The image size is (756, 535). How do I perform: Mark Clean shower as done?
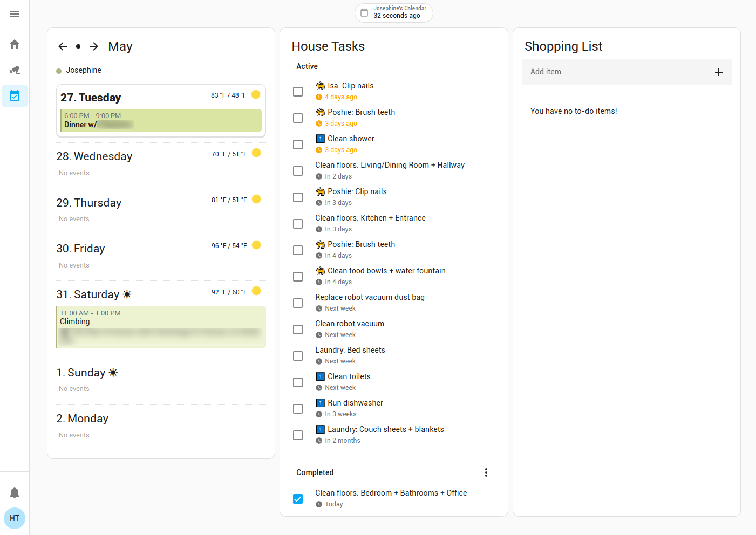tap(298, 145)
